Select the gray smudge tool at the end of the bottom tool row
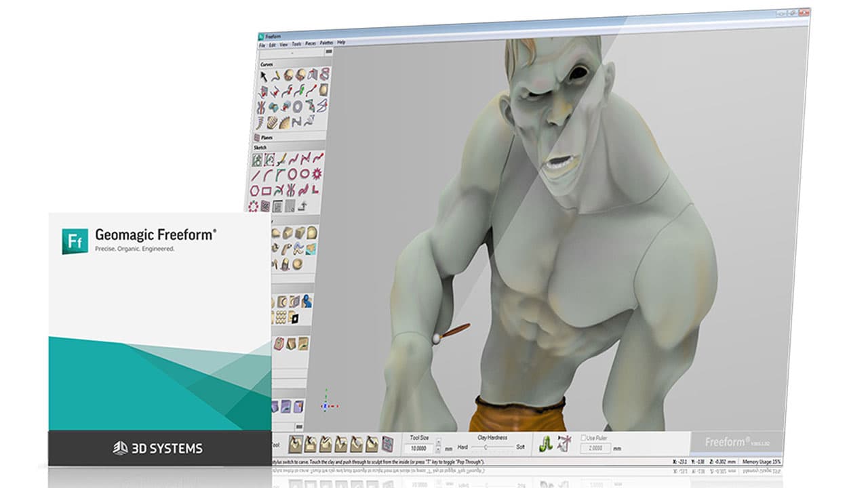This screenshot has height=488, width=868. coord(387,443)
